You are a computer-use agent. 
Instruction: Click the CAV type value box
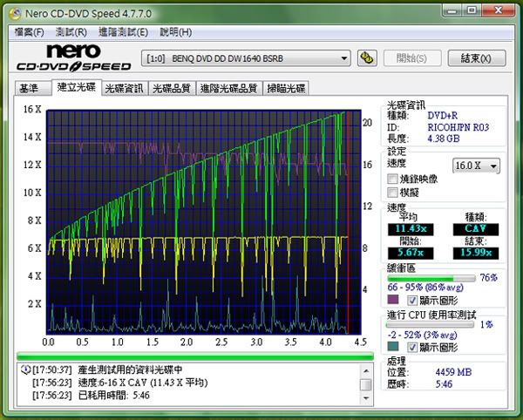476,229
